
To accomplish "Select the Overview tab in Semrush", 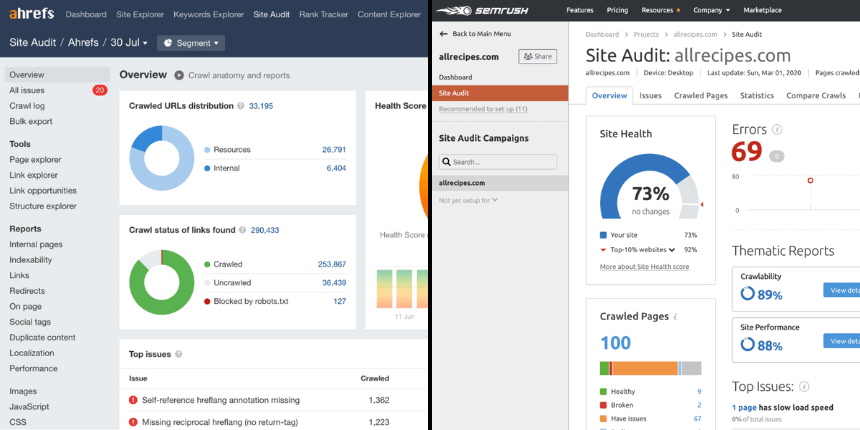I will tap(609, 95).
